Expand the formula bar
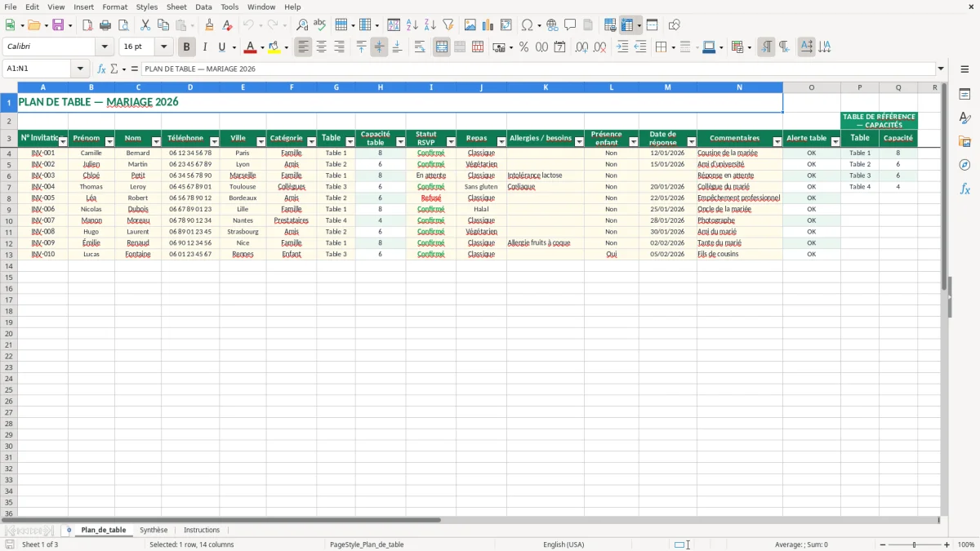Screen dimensions: 980x551 (941, 69)
